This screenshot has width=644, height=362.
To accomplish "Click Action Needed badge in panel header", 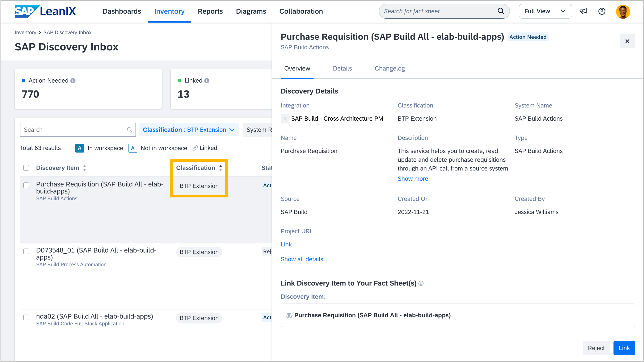I will 528,37.
